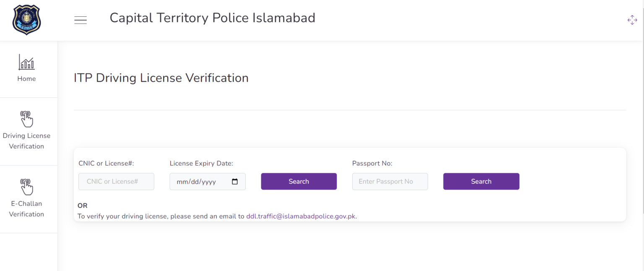Image resolution: width=644 pixels, height=271 pixels.
Task: Select the Home chart icon in sidebar
Action: pyautogui.click(x=26, y=62)
